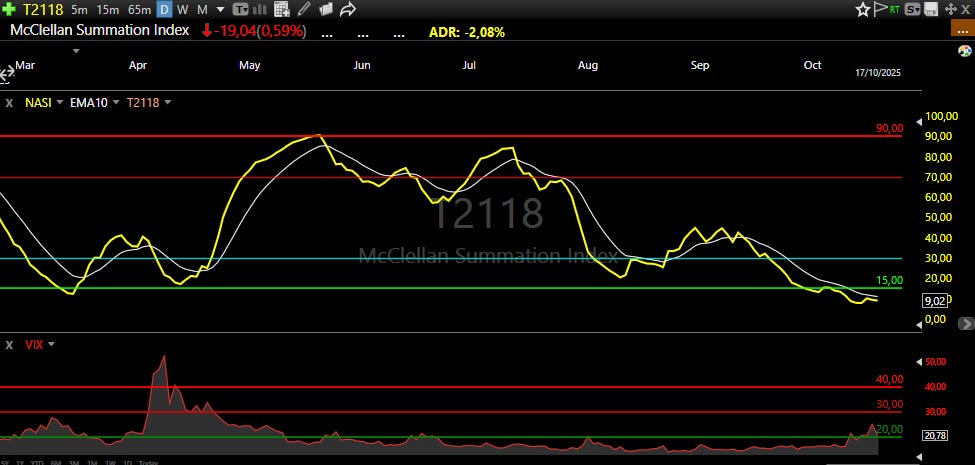Open the chart template T menu icon
Image resolution: width=975 pixels, height=465 pixels.
pos(240,9)
